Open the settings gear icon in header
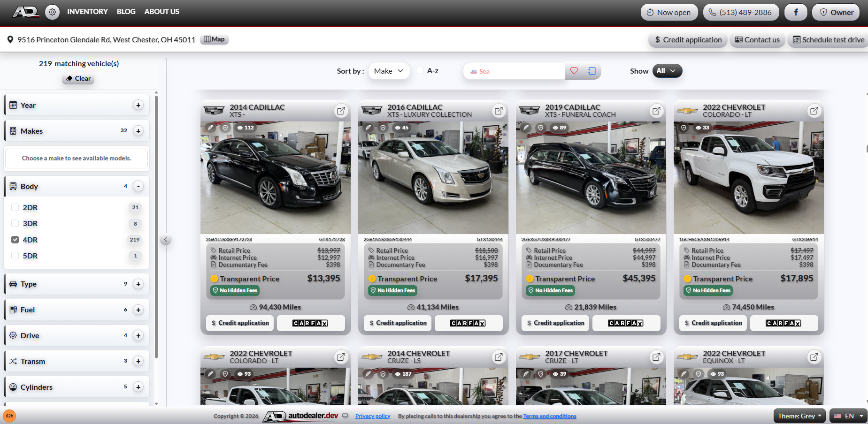This screenshot has width=868, height=424. tap(52, 12)
